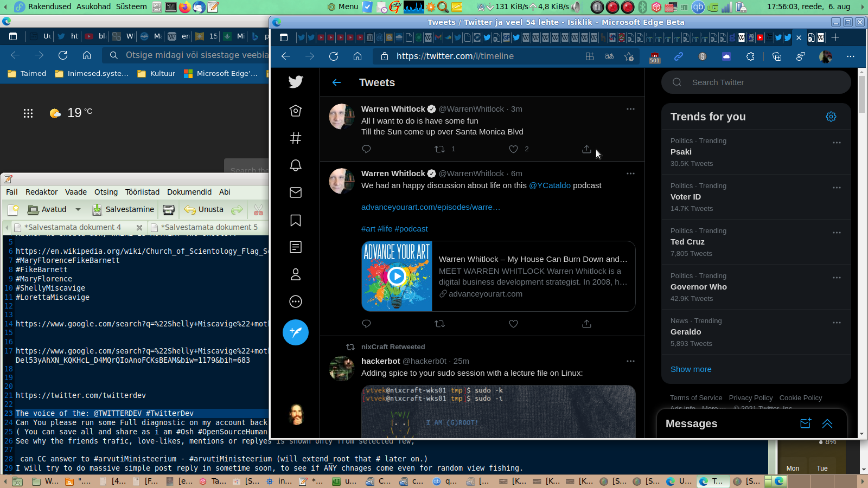Retweet the @YCataldo podcast tweet
Viewport: 868px width, 488px height.
440,324
